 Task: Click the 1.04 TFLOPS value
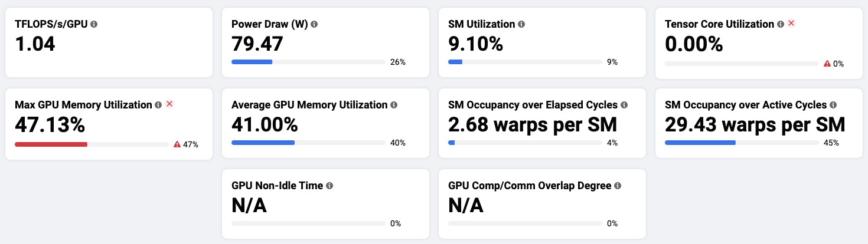click(x=35, y=44)
